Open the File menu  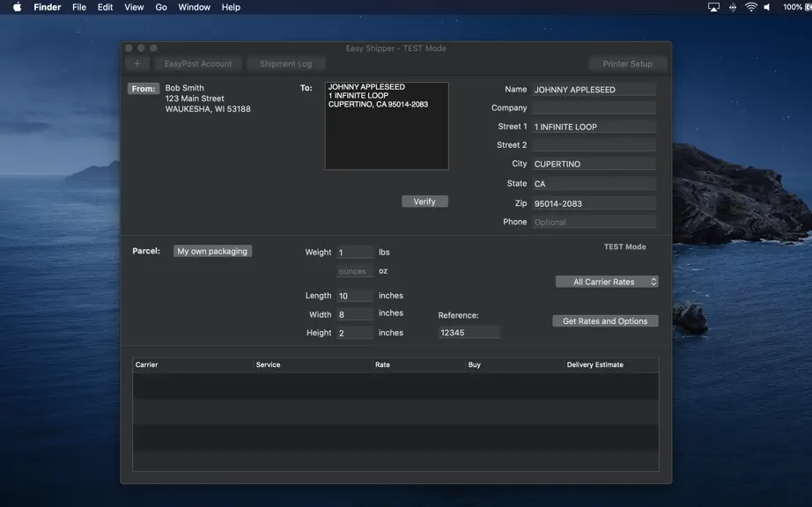[79, 7]
